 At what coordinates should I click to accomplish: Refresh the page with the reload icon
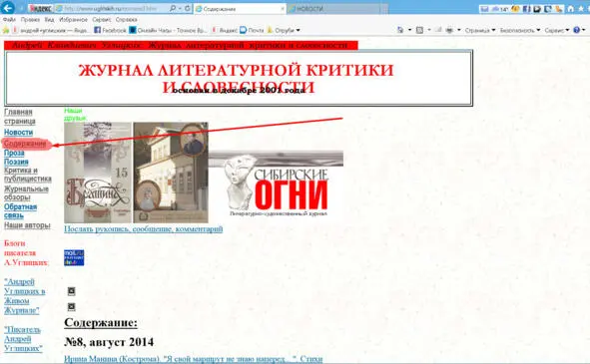pyautogui.click(x=187, y=8)
